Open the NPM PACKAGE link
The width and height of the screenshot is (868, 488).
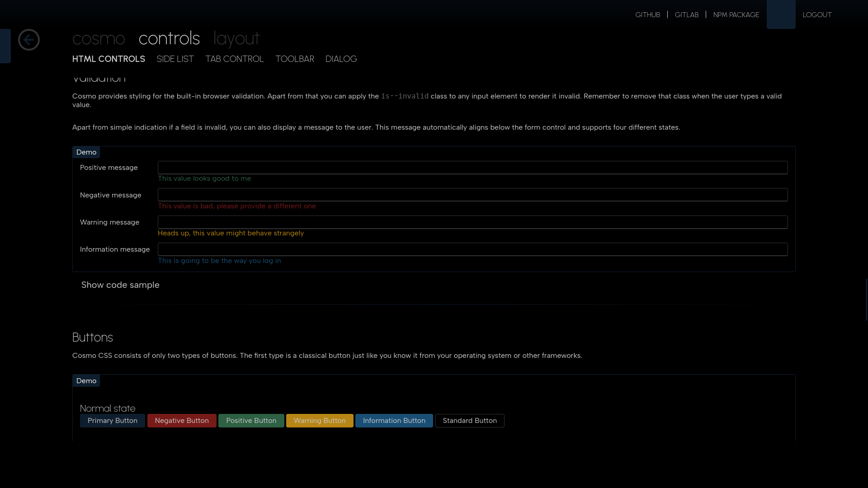click(736, 15)
